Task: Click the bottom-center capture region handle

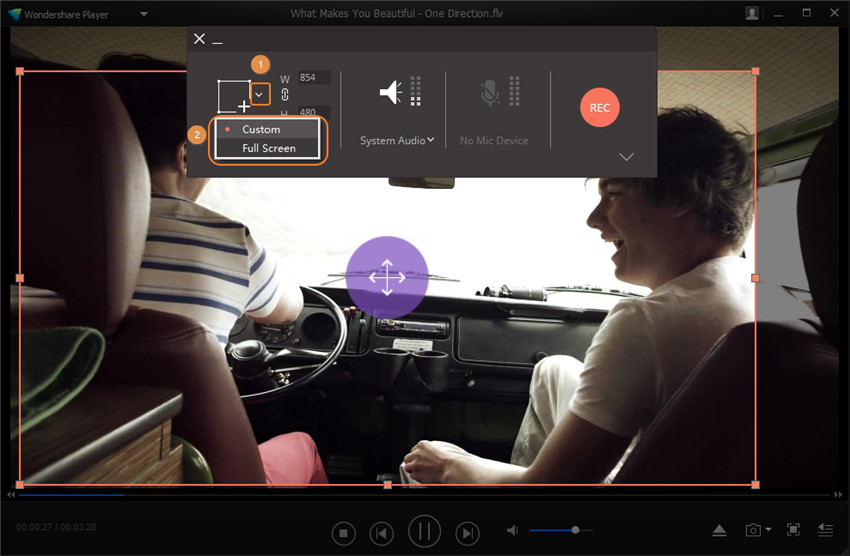Action: (388, 484)
